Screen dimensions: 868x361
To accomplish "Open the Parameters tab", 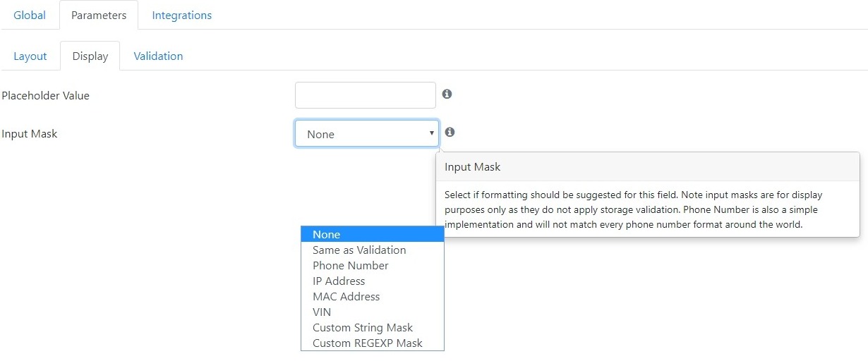I will pos(99,15).
